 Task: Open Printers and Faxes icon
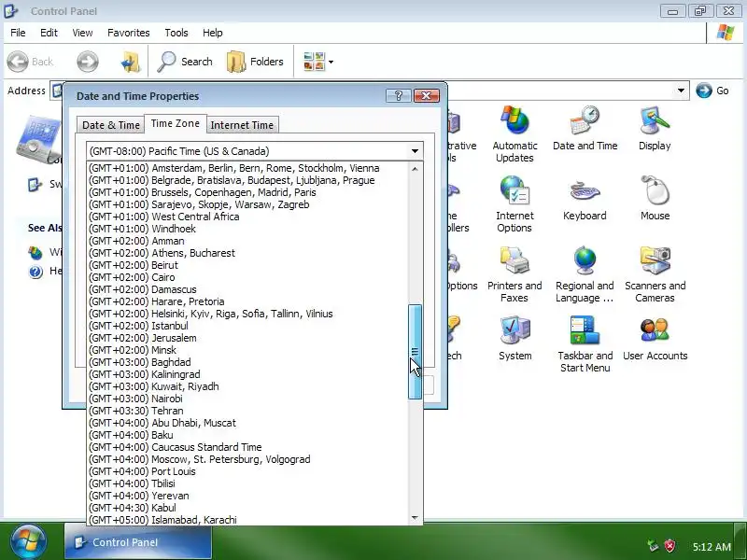tap(514, 274)
